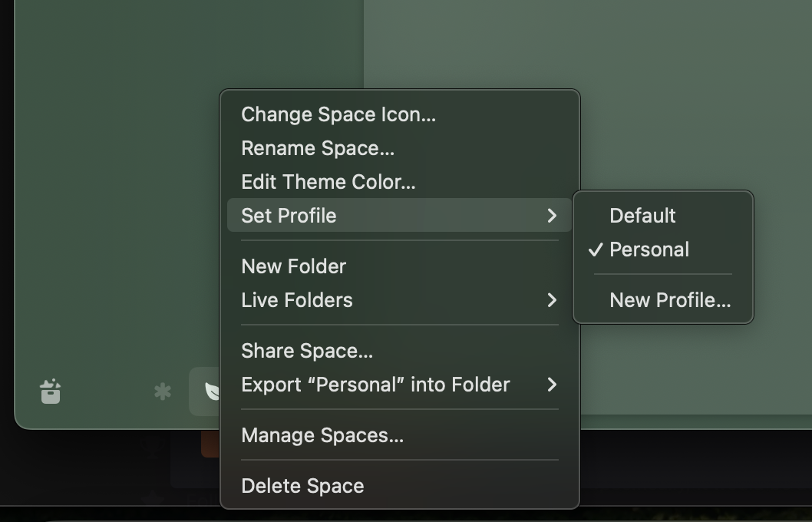Viewport: 812px width, 522px height.
Task: Click the checkmark beside Personal profile
Action: 595,249
